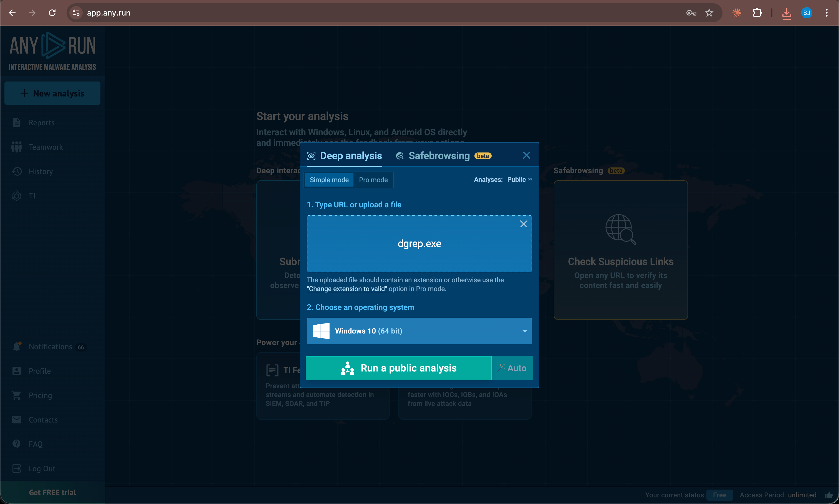Viewport: 839px width, 504px height.
Task: Click the New analysis button
Action: 52,93
